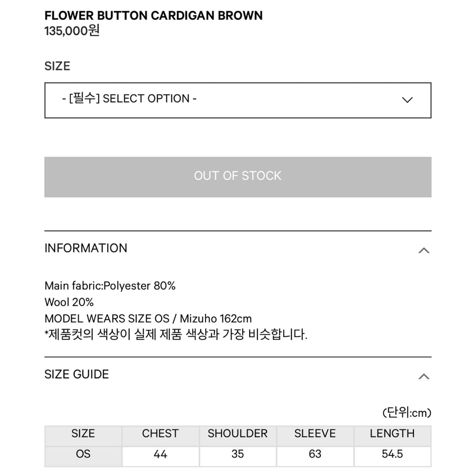Click the MODEL WEARS SIZE OS text

coord(107,319)
